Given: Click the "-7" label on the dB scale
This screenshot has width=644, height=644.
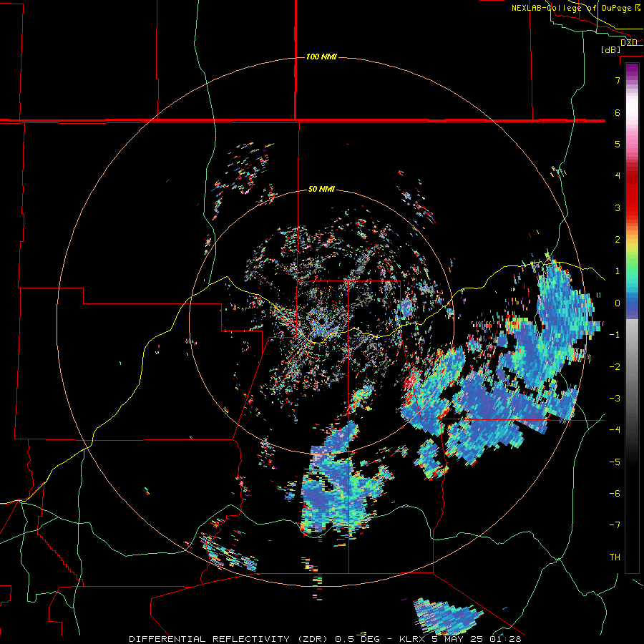Looking at the screenshot, I should pyautogui.click(x=615, y=525).
